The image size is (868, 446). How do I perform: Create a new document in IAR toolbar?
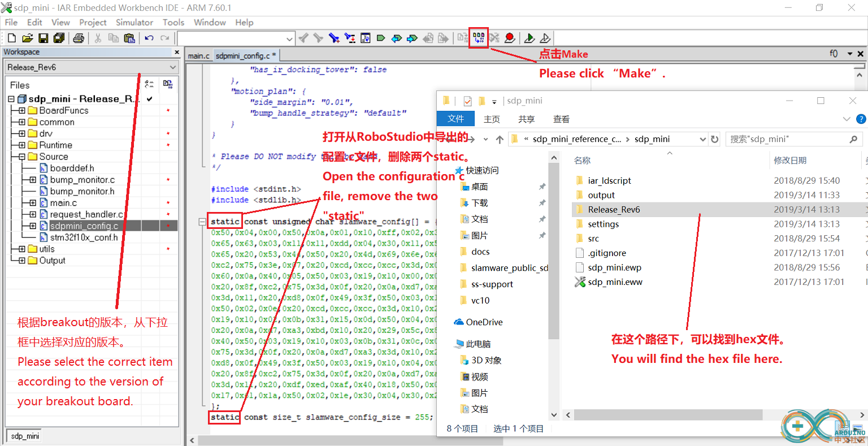coord(12,38)
